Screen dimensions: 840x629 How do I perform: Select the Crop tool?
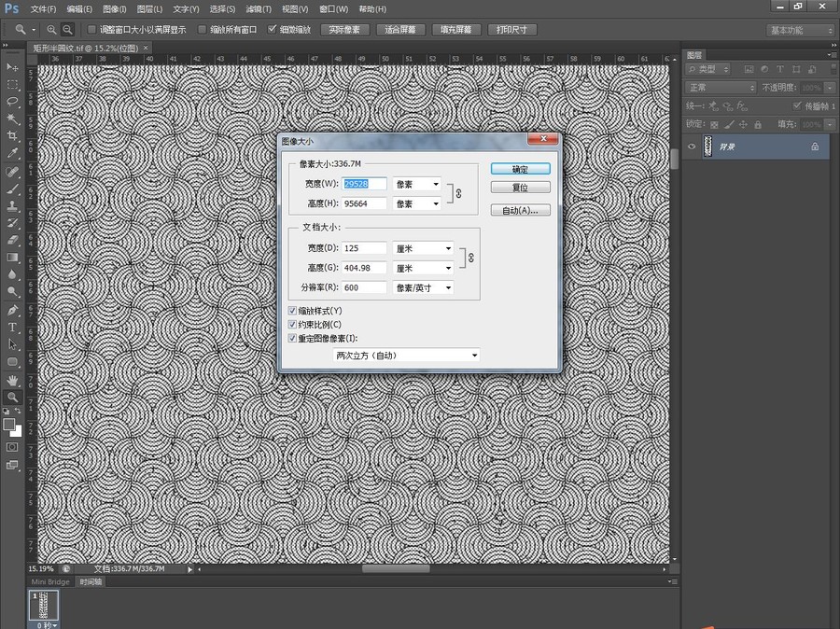click(x=12, y=136)
